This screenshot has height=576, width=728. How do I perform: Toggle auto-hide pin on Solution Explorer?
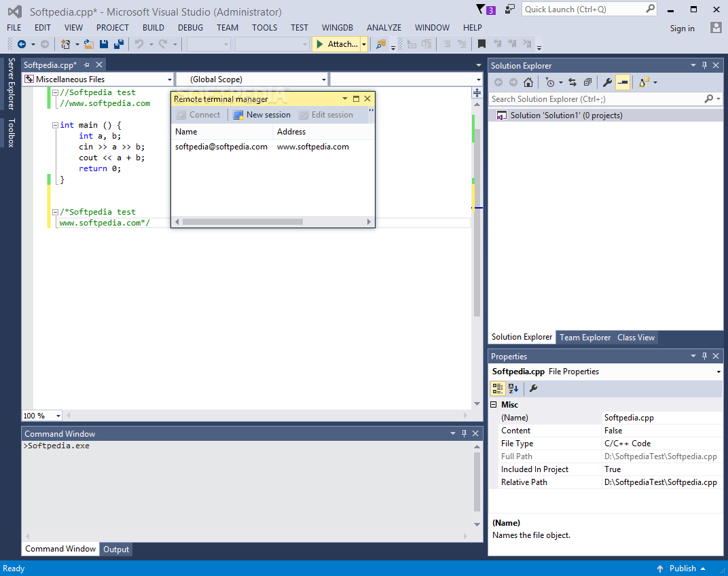[704, 65]
